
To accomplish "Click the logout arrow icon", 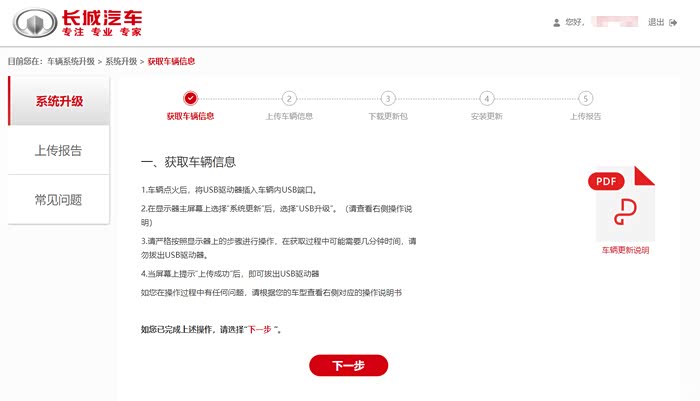I will pos(673,22).
